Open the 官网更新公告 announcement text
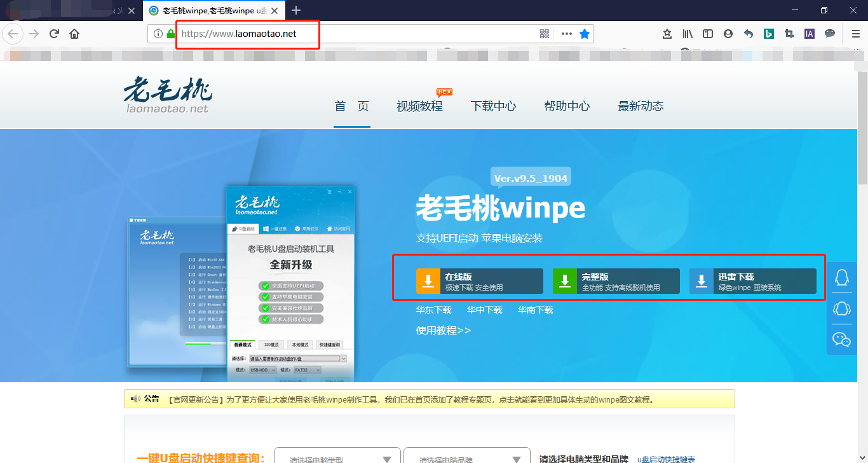Screen dimensions: 868x463 [412, 400]
